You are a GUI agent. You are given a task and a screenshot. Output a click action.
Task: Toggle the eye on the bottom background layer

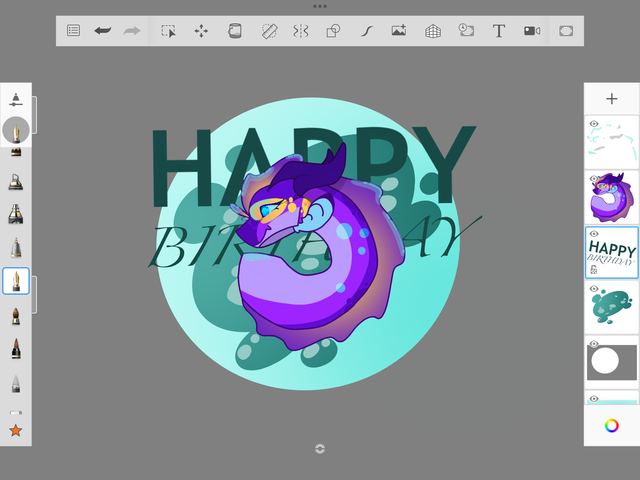[594, 399]
